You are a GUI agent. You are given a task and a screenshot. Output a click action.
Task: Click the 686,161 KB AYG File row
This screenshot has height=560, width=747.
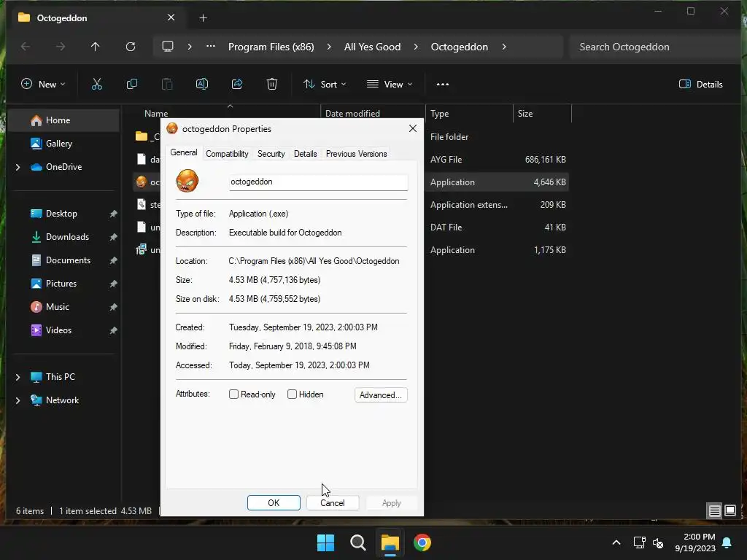coord(351,160)
